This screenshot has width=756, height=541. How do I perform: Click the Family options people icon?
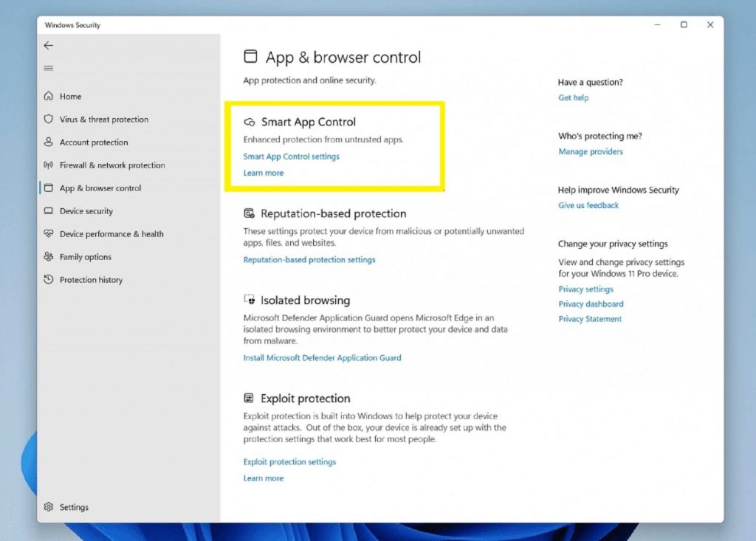click(x=49, y=257)
